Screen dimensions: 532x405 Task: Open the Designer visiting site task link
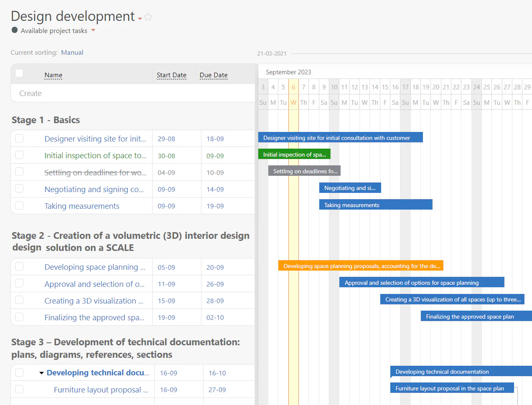95,139
